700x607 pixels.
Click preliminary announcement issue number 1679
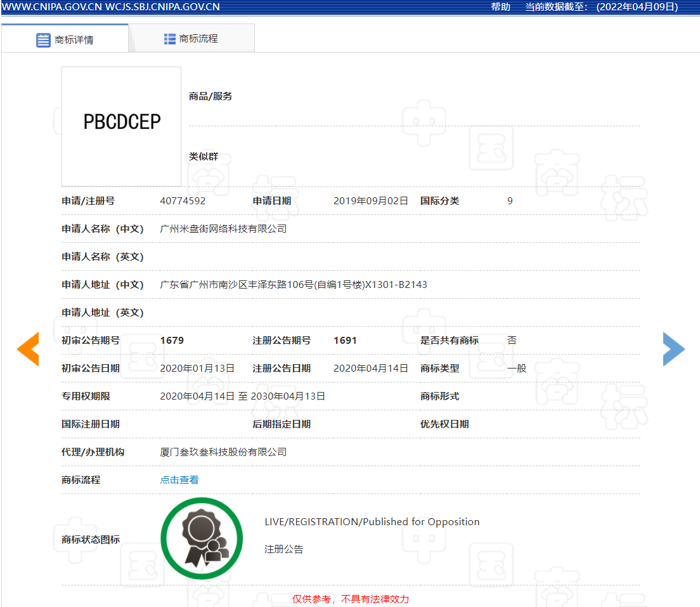point(172,341)
